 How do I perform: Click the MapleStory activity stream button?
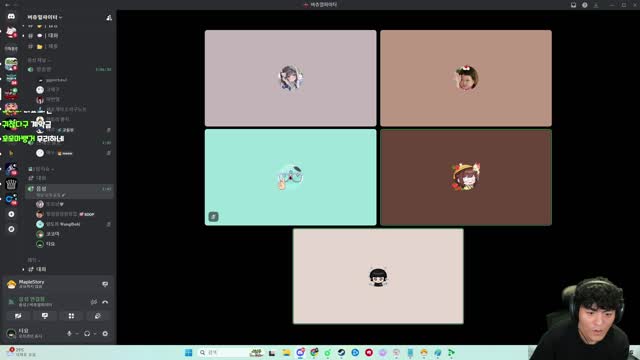pyautogui.click(x=105, y=284)
